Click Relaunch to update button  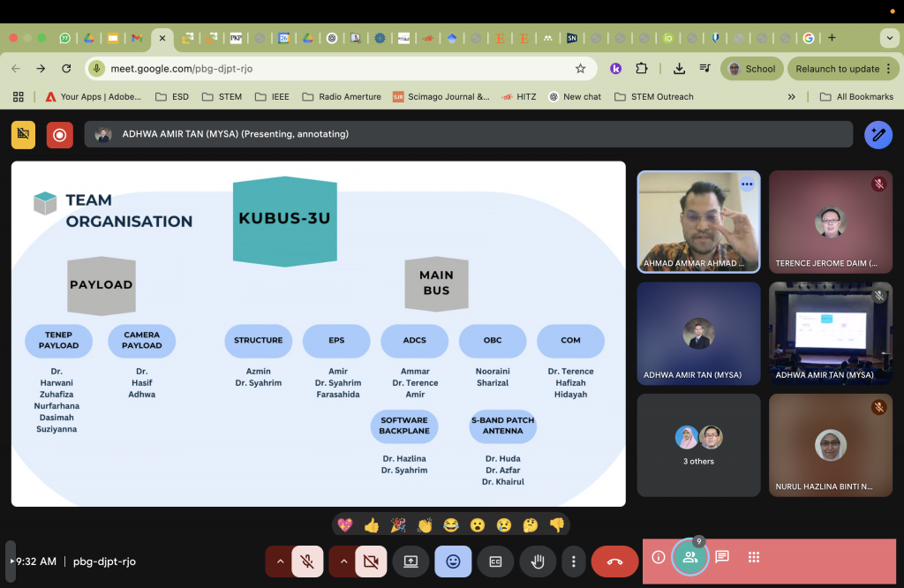[x=843, y=69]
